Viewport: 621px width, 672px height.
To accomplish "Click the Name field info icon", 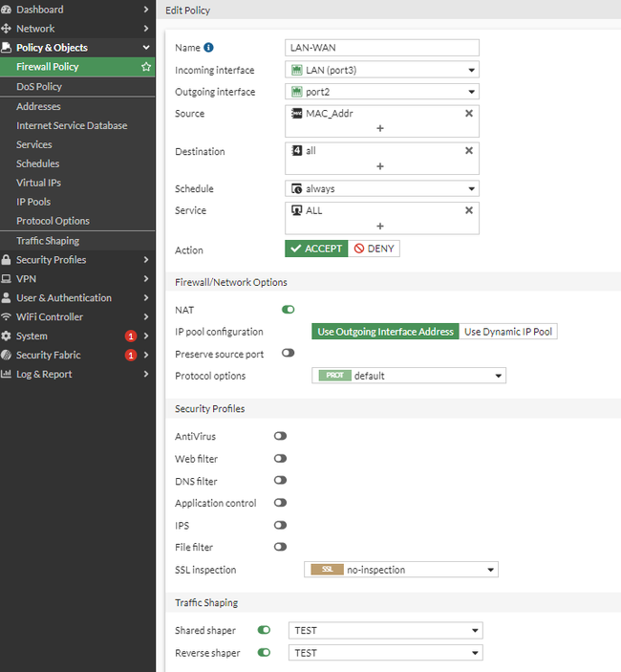I will (209, 47).
